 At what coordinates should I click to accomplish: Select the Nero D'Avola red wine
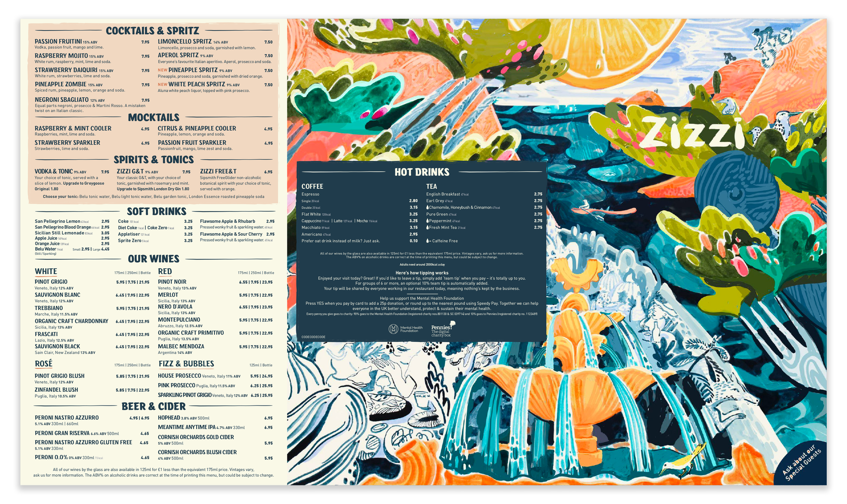[175, 307]
